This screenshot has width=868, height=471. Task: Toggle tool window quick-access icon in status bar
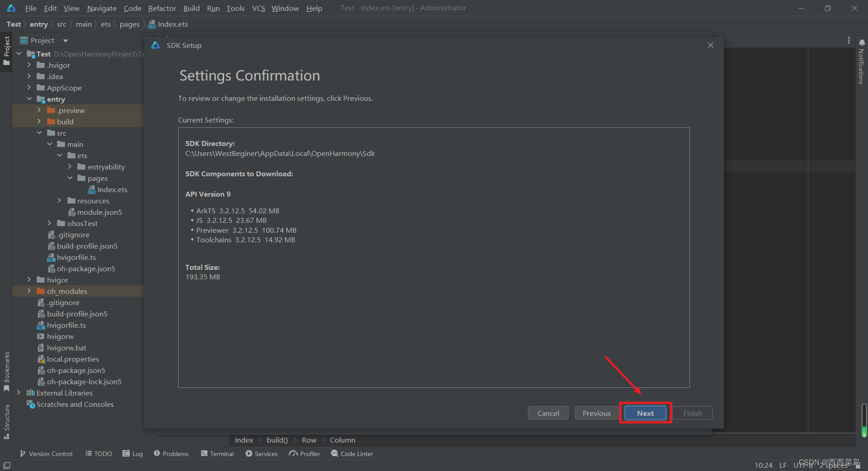coord(7,465)
